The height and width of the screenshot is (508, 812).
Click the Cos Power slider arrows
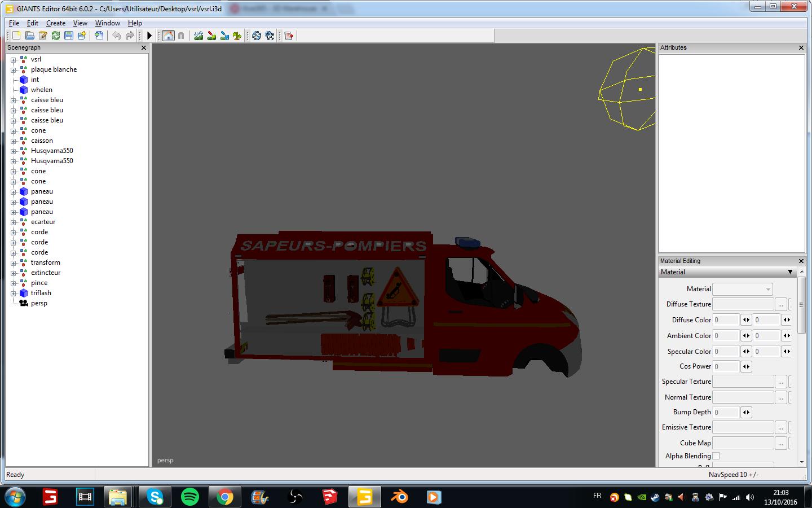(x=746, y=366)
